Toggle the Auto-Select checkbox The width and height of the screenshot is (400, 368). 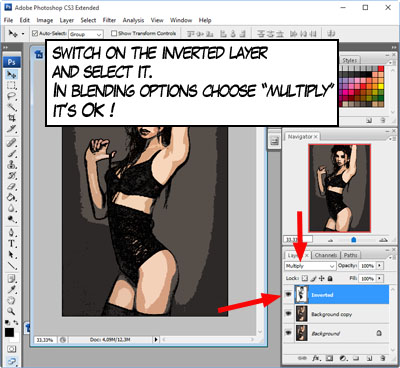[x=35, y=33]
